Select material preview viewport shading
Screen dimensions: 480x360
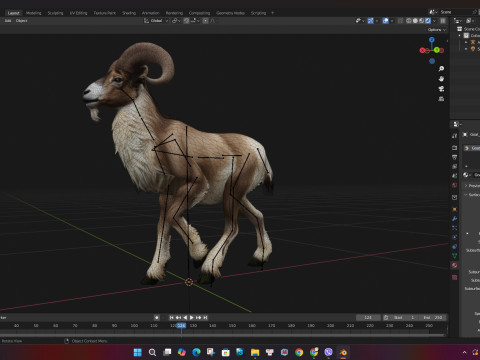(x=422, y=21)
